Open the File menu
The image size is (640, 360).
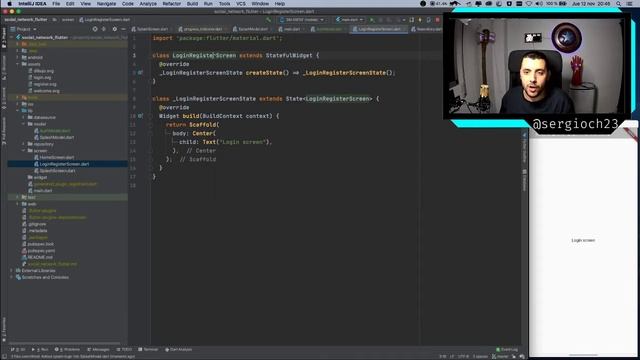point(56,4)
